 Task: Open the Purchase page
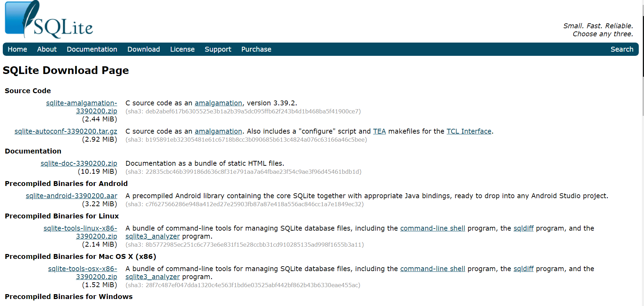point(256,49)
